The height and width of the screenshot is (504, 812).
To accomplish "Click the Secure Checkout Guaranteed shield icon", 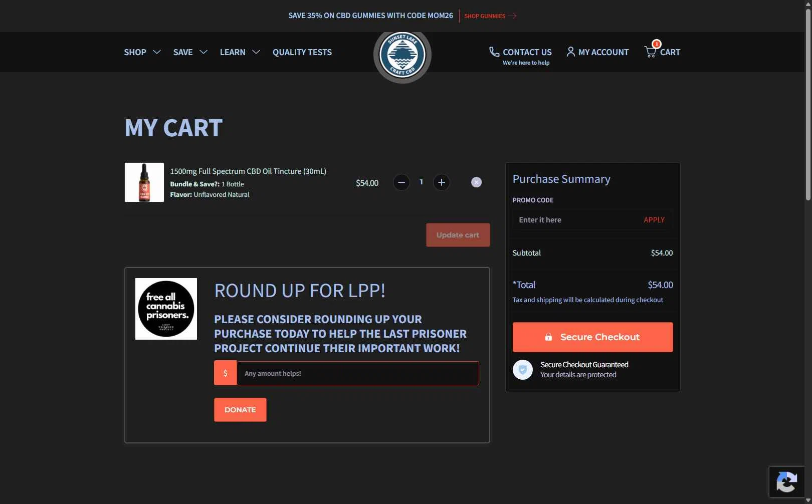I will pos(523,370).
